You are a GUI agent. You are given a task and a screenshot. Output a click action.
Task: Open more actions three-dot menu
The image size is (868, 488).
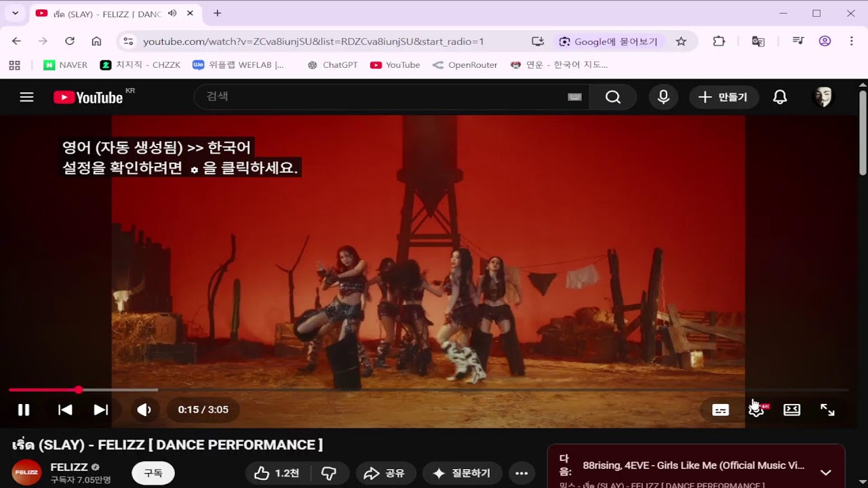coord(521,473)
